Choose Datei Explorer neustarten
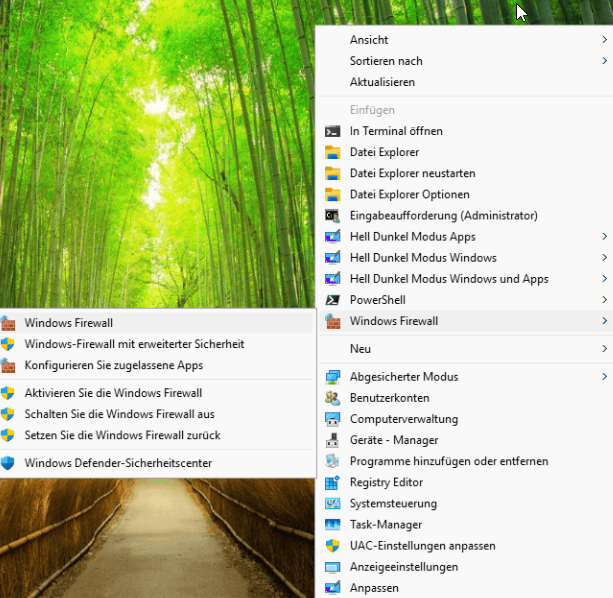 466,174
